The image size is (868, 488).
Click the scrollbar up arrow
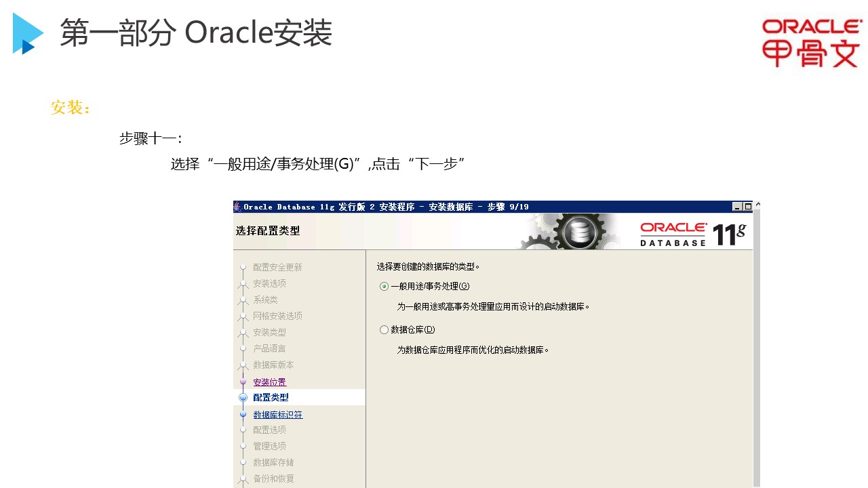757,205
